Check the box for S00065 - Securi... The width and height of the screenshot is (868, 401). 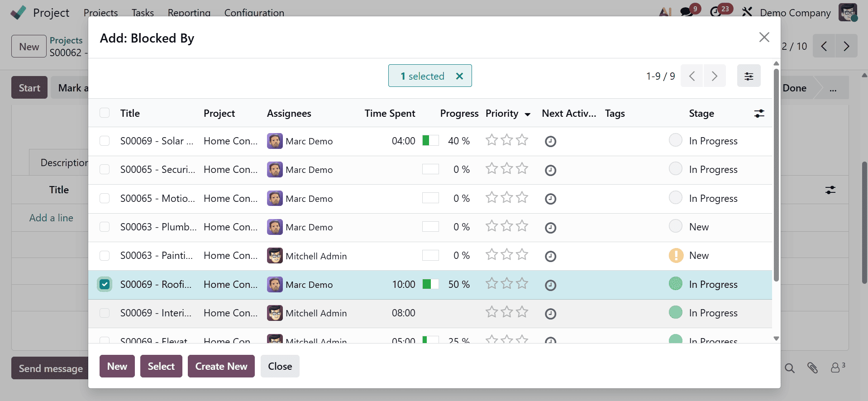[105, 169]
